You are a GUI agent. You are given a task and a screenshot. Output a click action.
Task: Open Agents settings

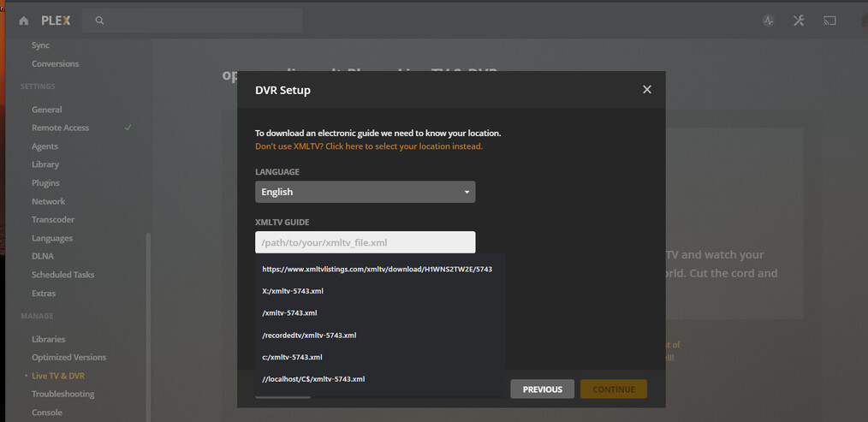tap(45, 146)
